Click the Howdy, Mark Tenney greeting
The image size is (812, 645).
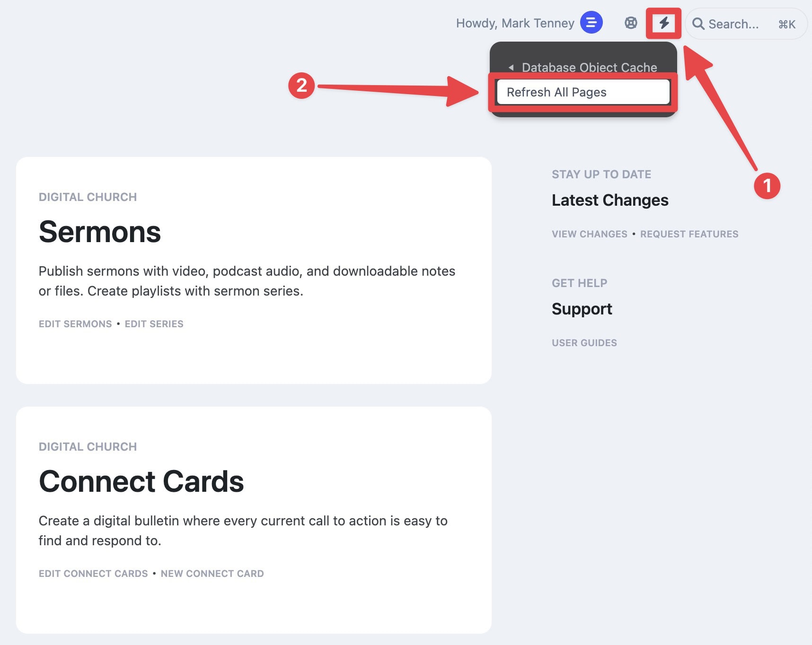(515, 23)
